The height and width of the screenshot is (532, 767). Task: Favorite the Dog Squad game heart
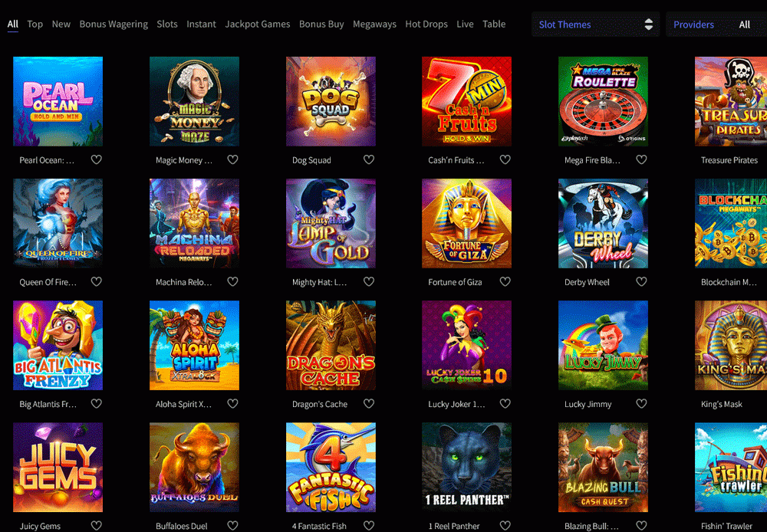click(x=369, y=159)
